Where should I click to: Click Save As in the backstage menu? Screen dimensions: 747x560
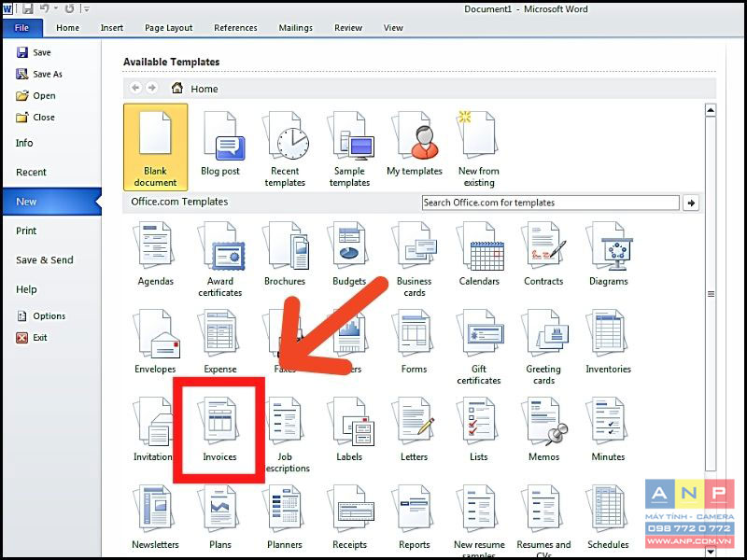[39, 74]
